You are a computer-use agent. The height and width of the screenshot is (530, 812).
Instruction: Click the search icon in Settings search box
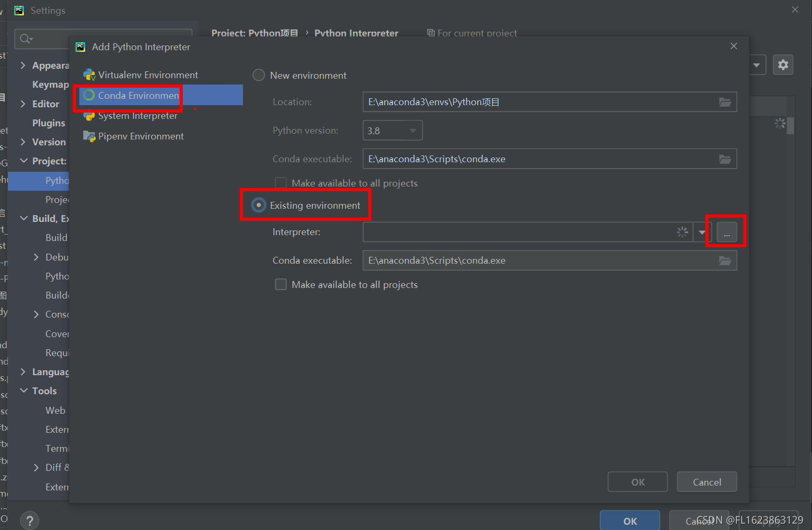click(x=25, y=39)
